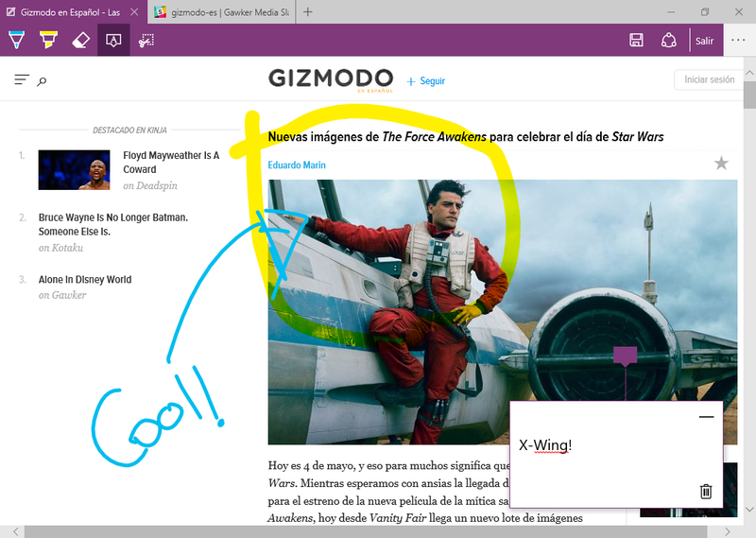Click inside the X-Wing! note text
The width and height of the screenshot is (756, 538).
pyautogui.click(x=545, y=445)
